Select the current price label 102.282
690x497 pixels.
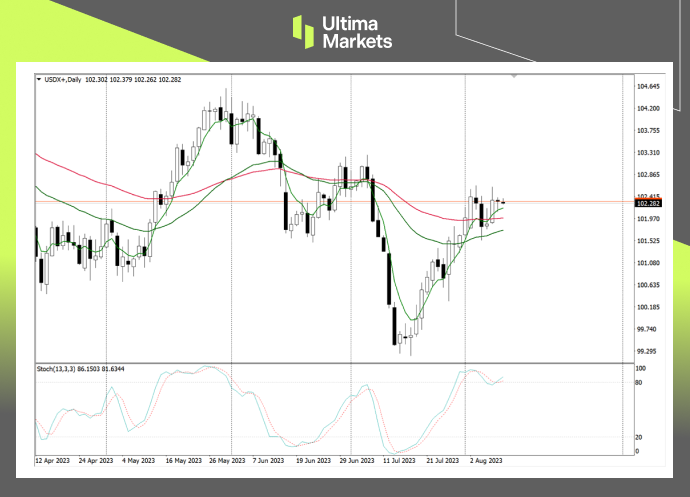pos(648,203)
